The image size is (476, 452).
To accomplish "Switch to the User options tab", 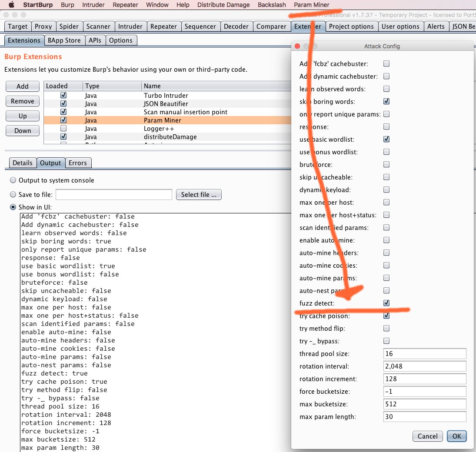I will pyautogui.click(x=400, y=27).
